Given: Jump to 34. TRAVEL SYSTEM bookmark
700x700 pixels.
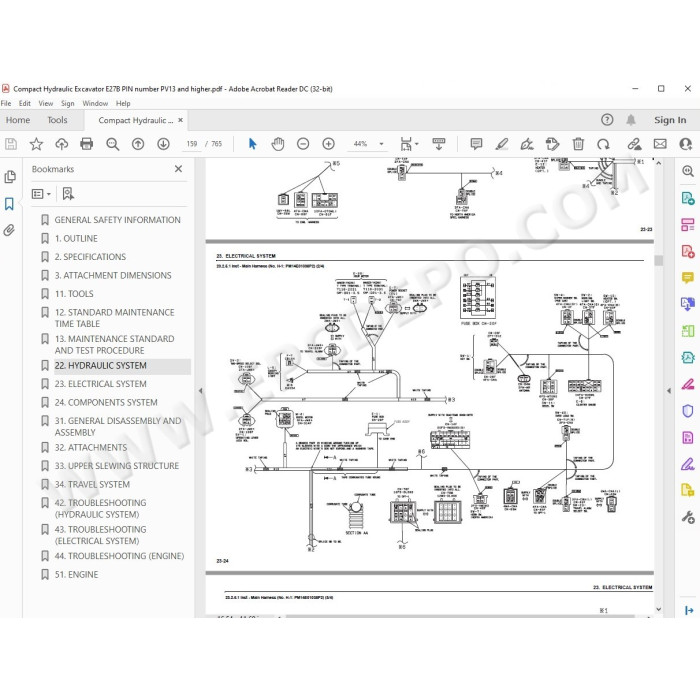Looking at the screenshot, I should (92, 485).
